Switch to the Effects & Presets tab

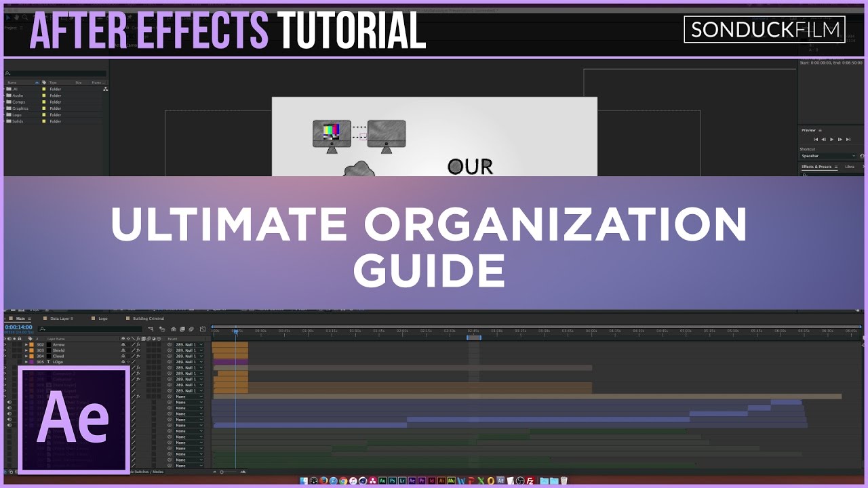[816, 167]
